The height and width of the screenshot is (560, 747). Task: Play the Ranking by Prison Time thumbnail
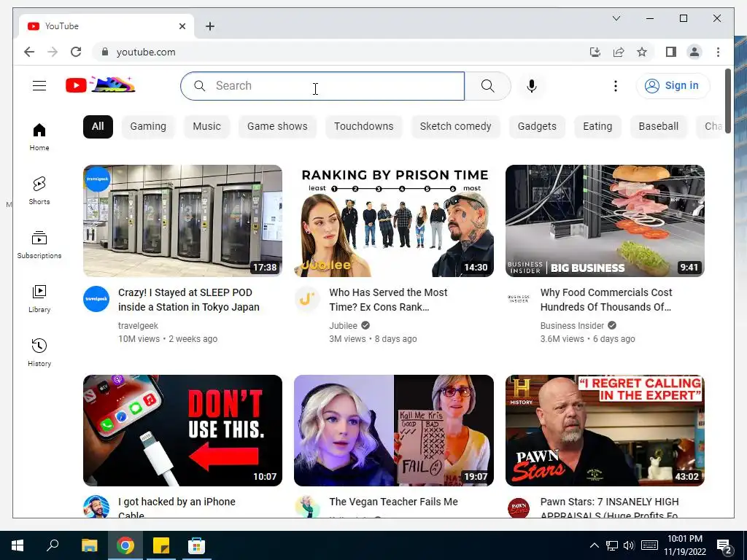click(x=393, y=220)
